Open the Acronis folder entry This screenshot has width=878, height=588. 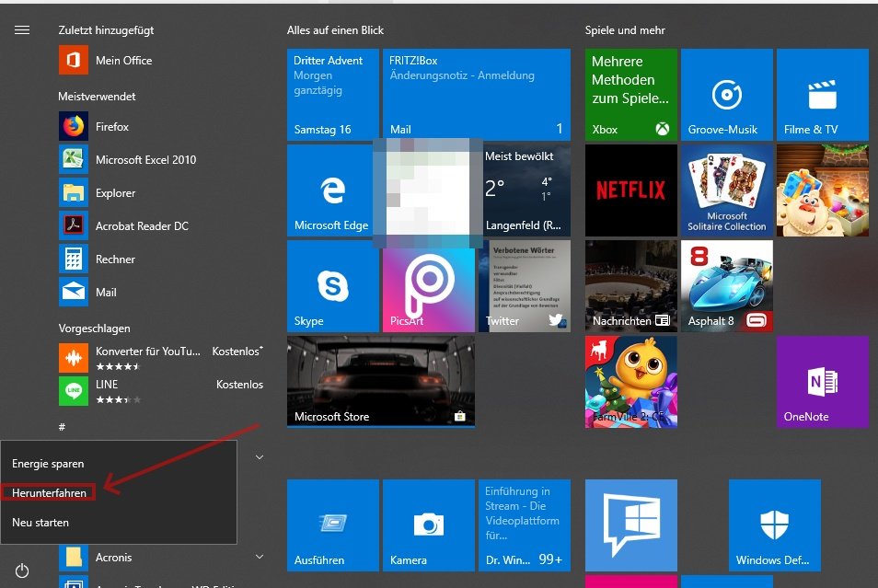(161, 558)
